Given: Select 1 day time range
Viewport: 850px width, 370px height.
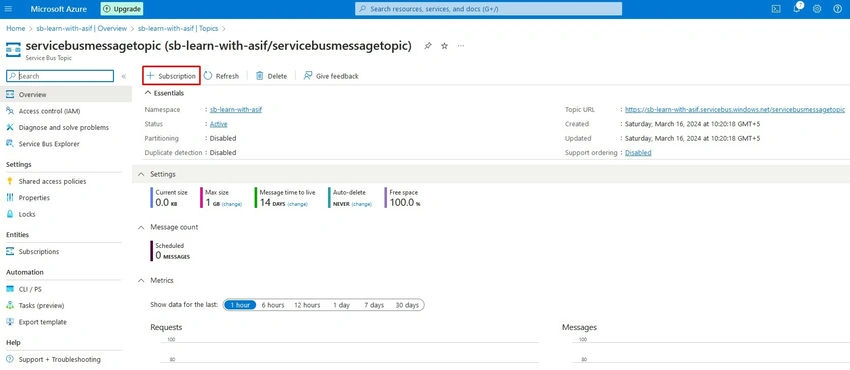Looking at the screenshot, I should tap(342, 305).
